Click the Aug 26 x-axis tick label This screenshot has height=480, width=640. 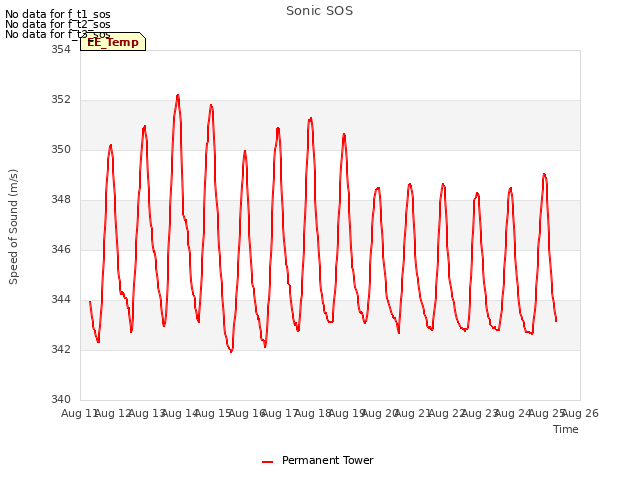[580, 413]
